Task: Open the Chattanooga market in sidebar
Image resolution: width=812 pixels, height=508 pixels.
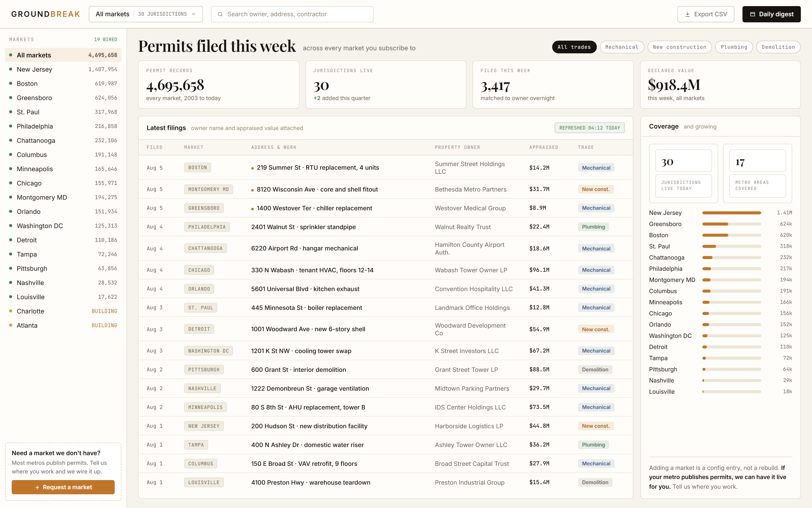Action: 63,140
